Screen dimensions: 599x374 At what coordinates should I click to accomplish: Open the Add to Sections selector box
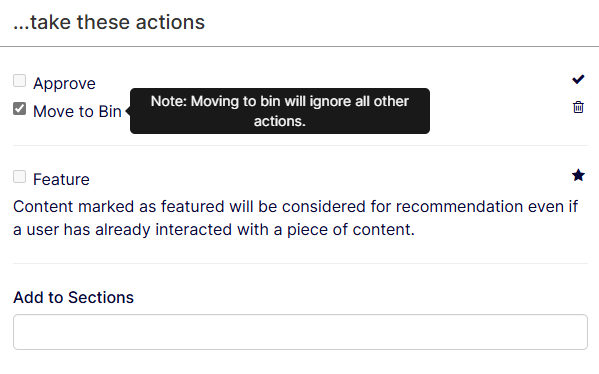[x=300, y=332]
